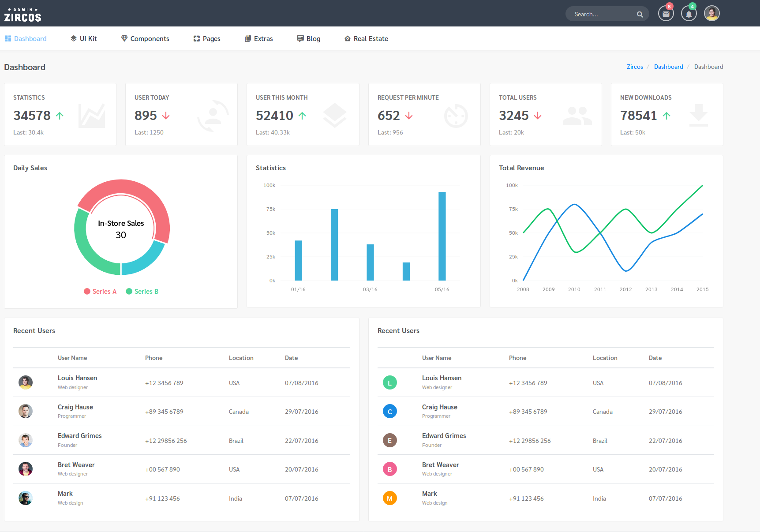Follow the Zircos breadcrumb link
Screen dimensions: 760x532
[635, 67]
